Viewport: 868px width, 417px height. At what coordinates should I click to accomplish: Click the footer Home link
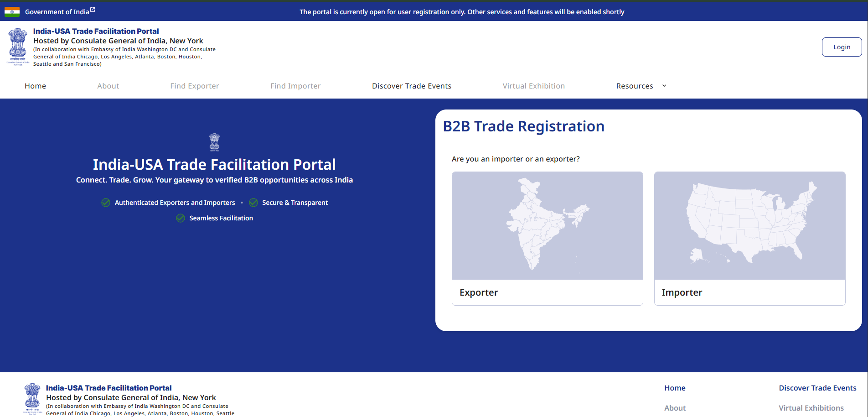[675, 388]
